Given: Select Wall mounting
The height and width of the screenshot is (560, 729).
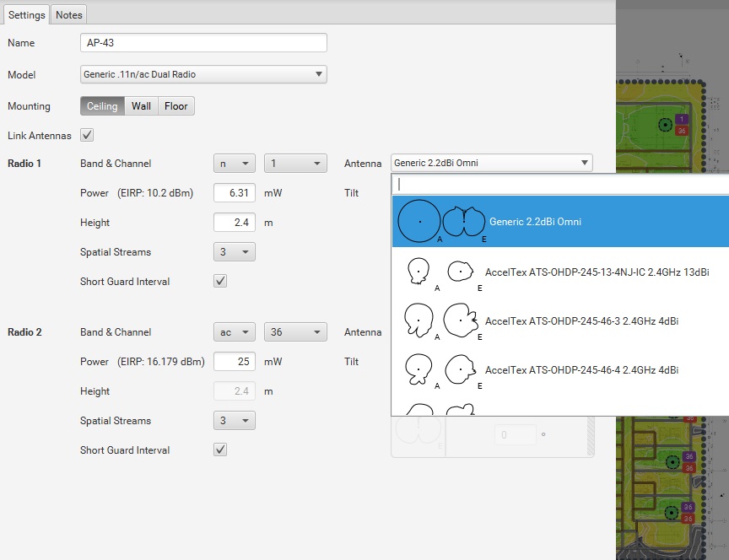Looking at the screenshot, I should [142, 106].
